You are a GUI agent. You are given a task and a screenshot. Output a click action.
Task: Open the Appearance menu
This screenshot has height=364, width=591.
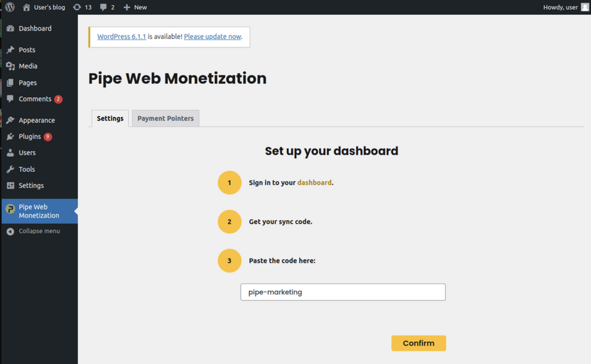point(36,120)
